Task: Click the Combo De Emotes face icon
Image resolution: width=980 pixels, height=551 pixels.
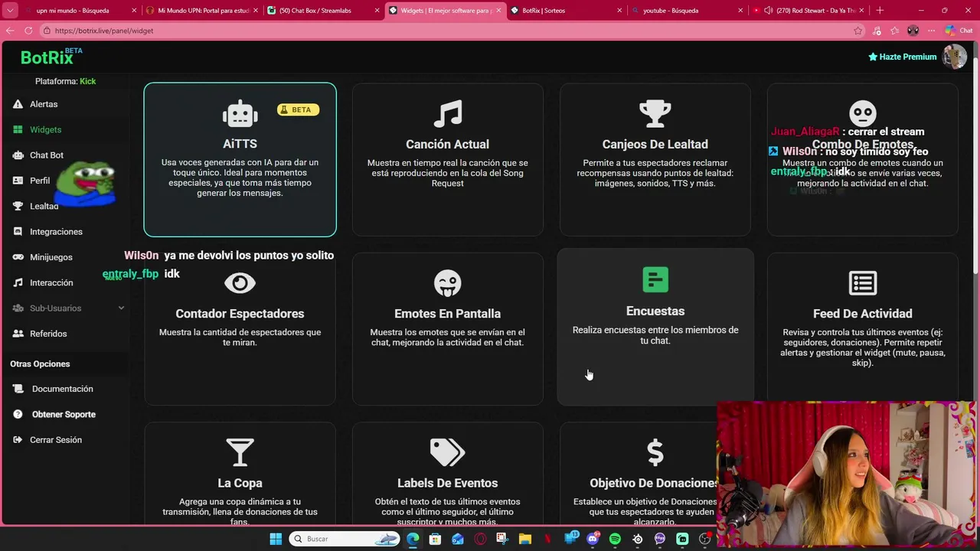Action: (863, 114)
